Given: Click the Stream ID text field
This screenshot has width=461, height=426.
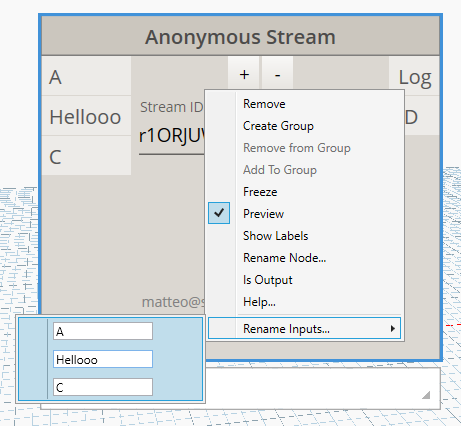Looking at the screenshot, I should click(x=172, y=136).
